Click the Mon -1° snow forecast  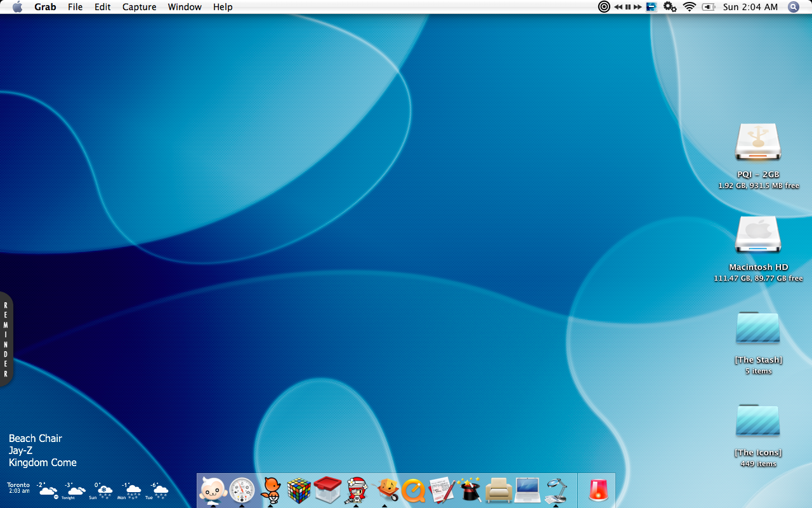(x=129, y=490)
